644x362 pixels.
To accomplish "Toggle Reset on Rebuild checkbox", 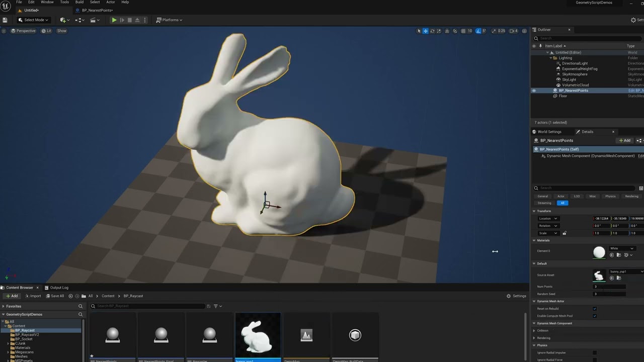I will [x=595, y=309].
